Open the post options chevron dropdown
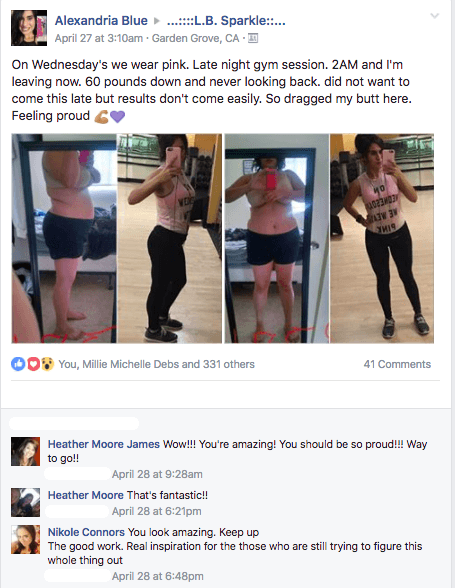The image size is (455, 588). [434, 16]
